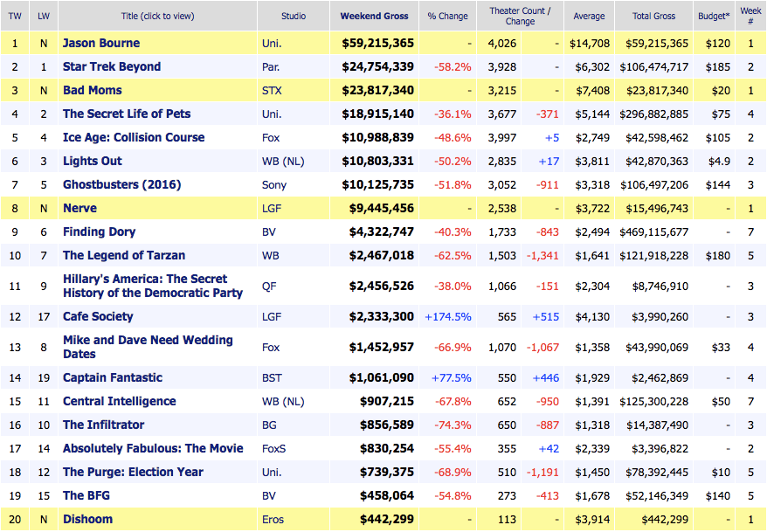The image size is (767, 532).
Task: Click theater change +515
Action: tap(545, 317)
